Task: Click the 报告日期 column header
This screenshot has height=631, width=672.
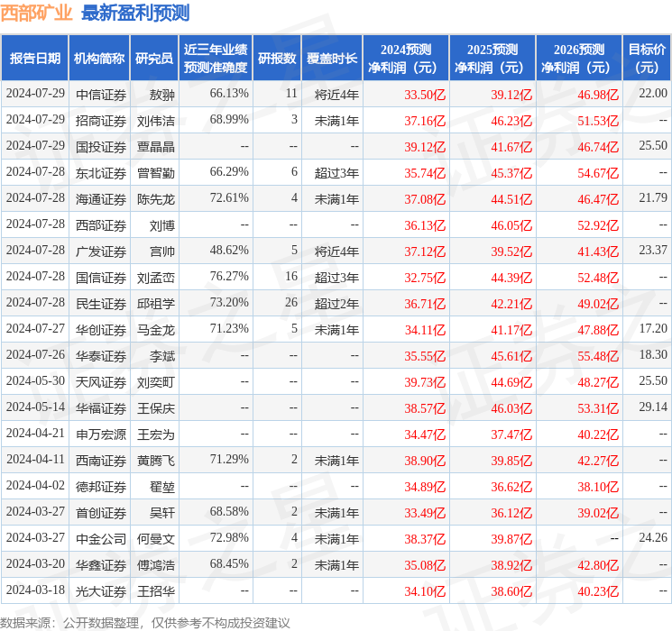Action: [x=34, y=59]
